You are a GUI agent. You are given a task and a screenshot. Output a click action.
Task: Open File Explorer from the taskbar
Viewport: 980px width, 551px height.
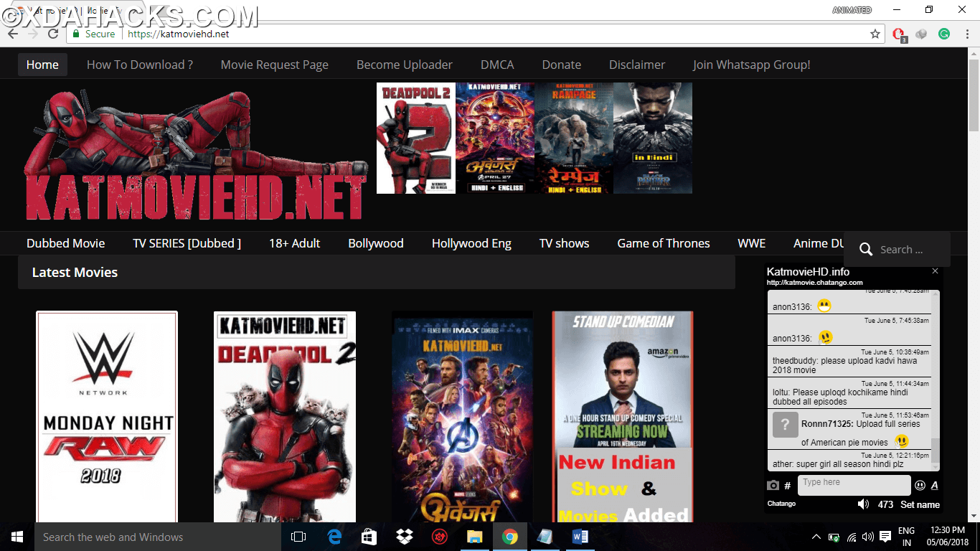(474, 537)
